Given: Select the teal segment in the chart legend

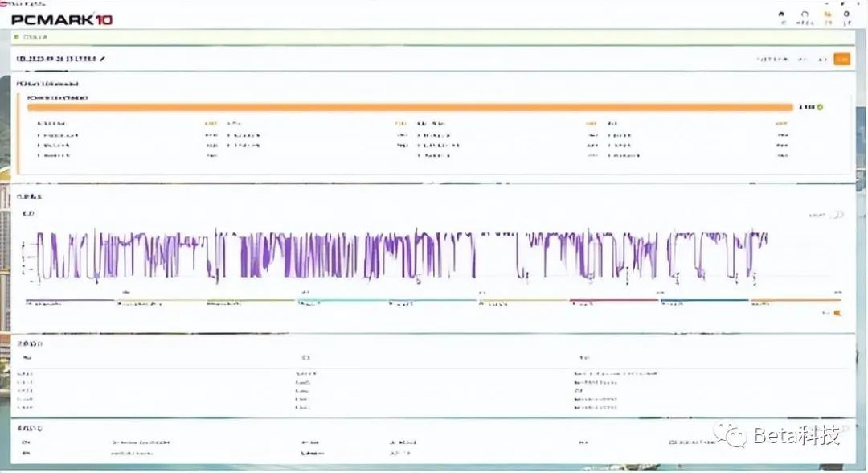Looking at the screenshot, I should pyautogui.click(x=704, y=302).
